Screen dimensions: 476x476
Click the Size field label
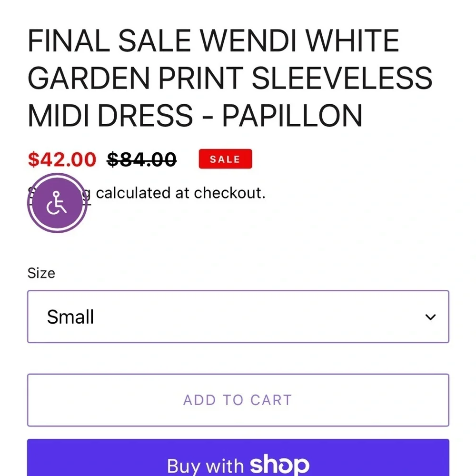point(41,273)
